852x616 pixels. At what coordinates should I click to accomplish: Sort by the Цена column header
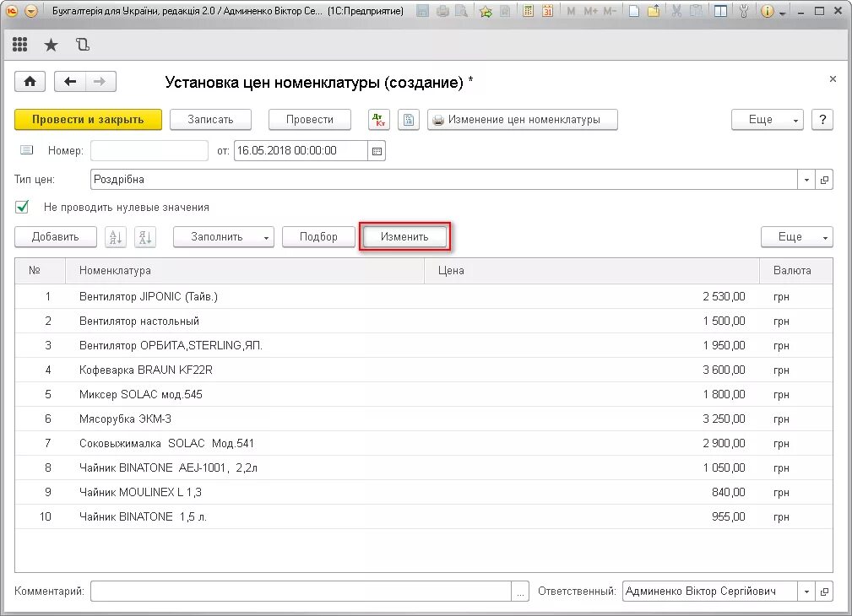pos(591,271)
